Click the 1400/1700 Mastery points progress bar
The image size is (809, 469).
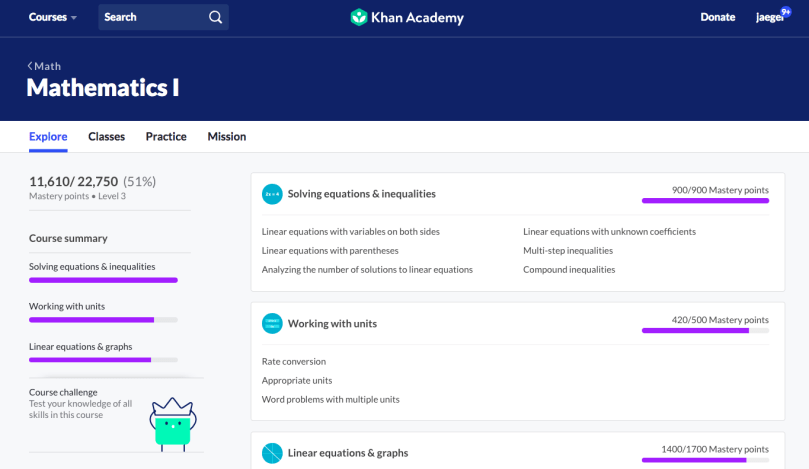(705, 460)
